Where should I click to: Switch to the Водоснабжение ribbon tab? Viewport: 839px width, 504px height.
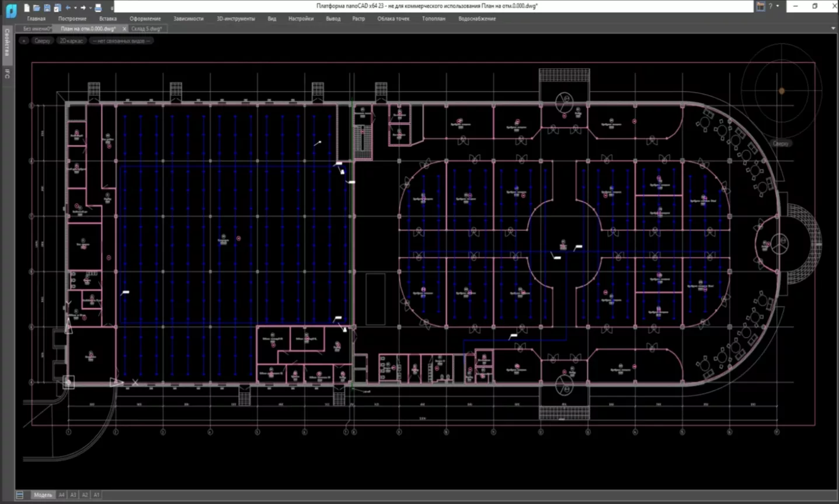coord(476,19)
